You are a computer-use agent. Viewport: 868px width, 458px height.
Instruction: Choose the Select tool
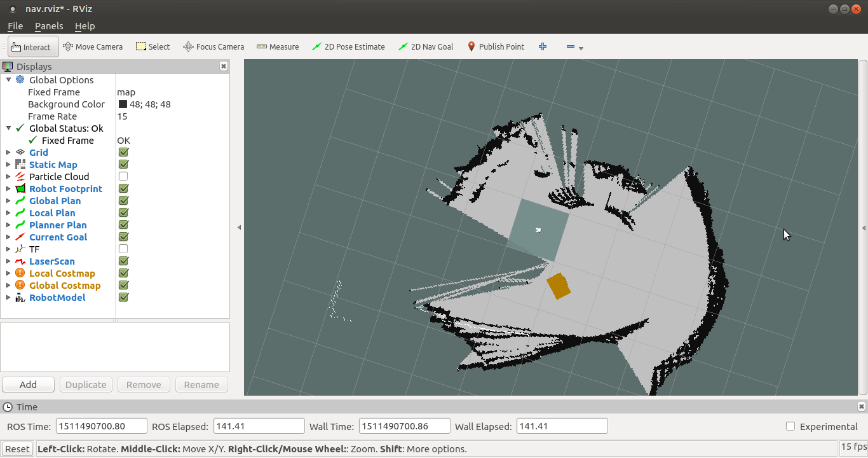(153, 46)
